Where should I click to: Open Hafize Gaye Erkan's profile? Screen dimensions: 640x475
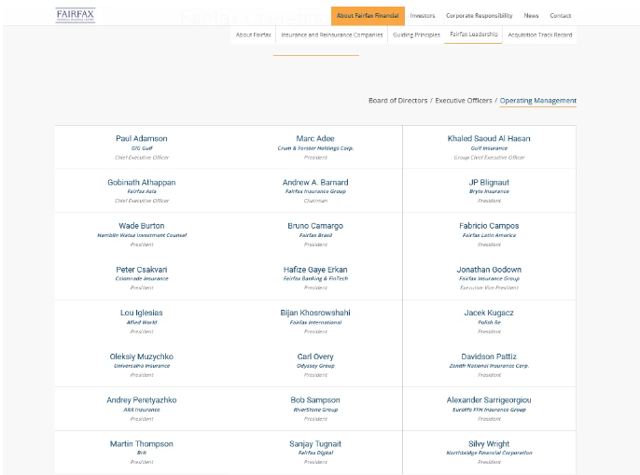(315, 269)
